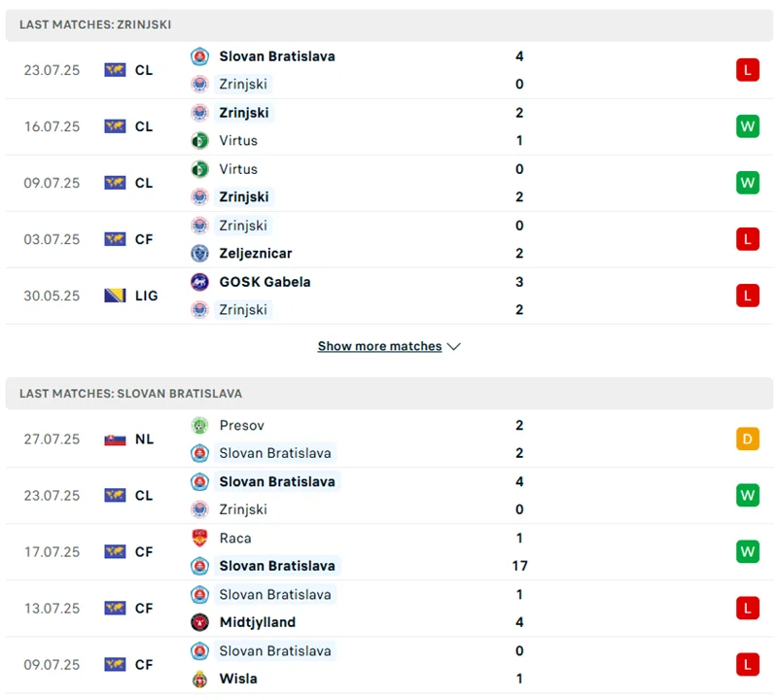
Task: Expand the Show more matches list
Action: click(379, 346)
